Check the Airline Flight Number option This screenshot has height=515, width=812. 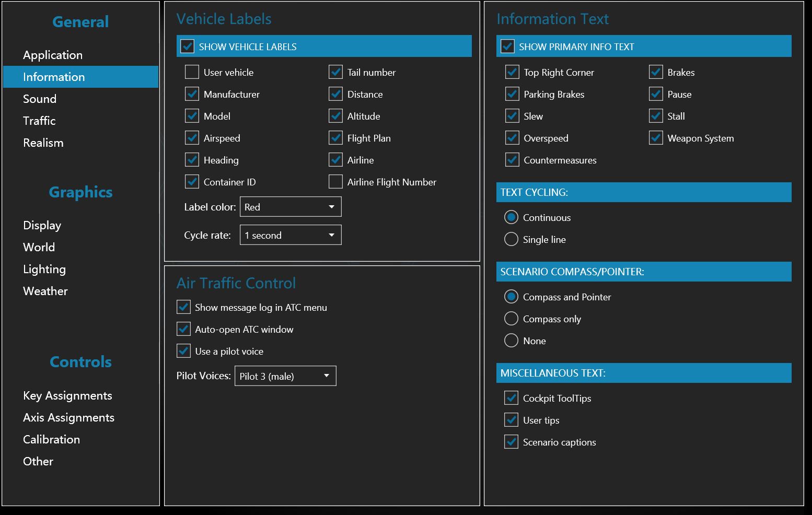point(335,182)
